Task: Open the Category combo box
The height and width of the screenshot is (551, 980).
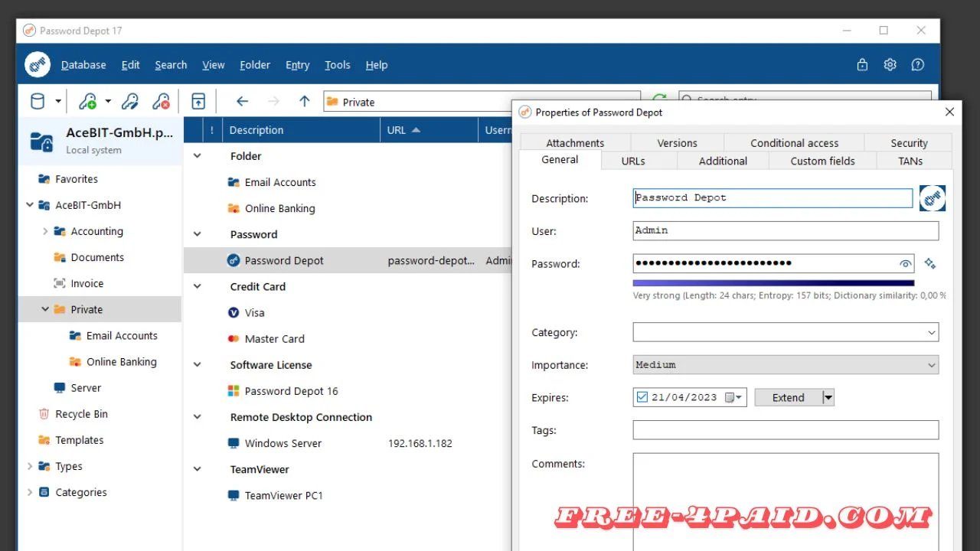Action: [786, 332]
